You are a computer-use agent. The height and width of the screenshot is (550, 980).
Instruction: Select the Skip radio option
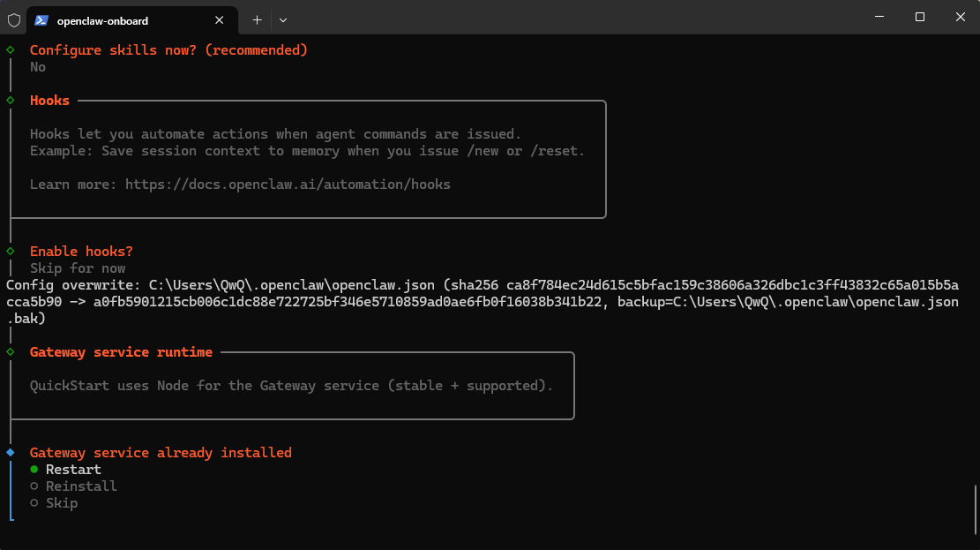[34, 503]
